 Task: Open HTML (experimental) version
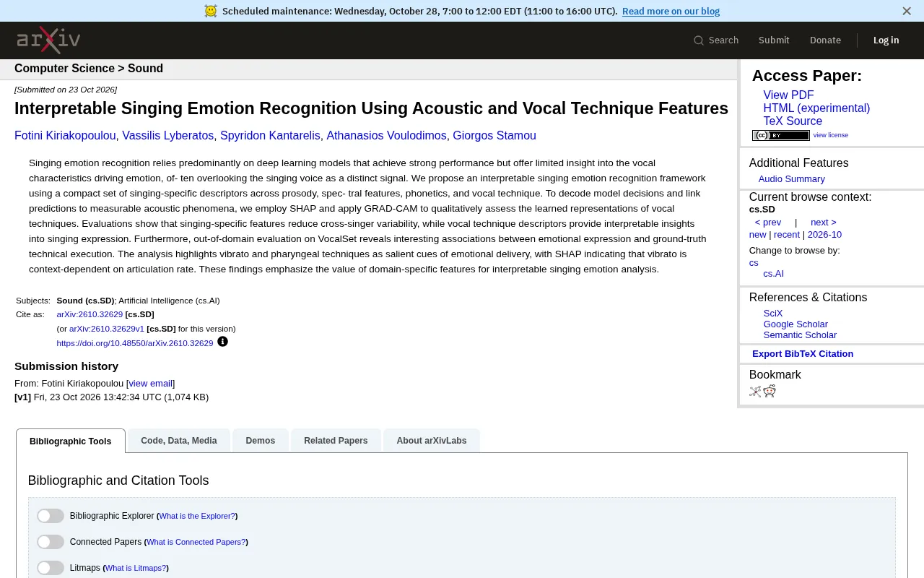[816, 108]
